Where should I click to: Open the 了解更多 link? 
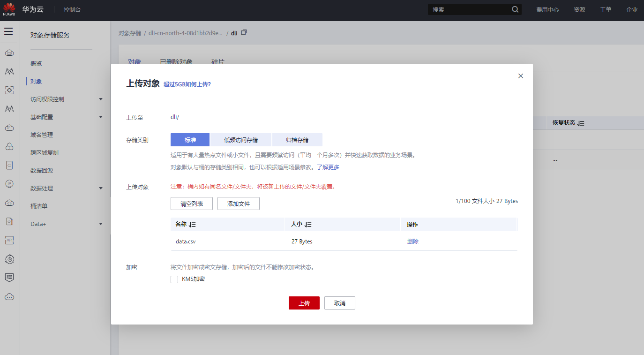328,167
